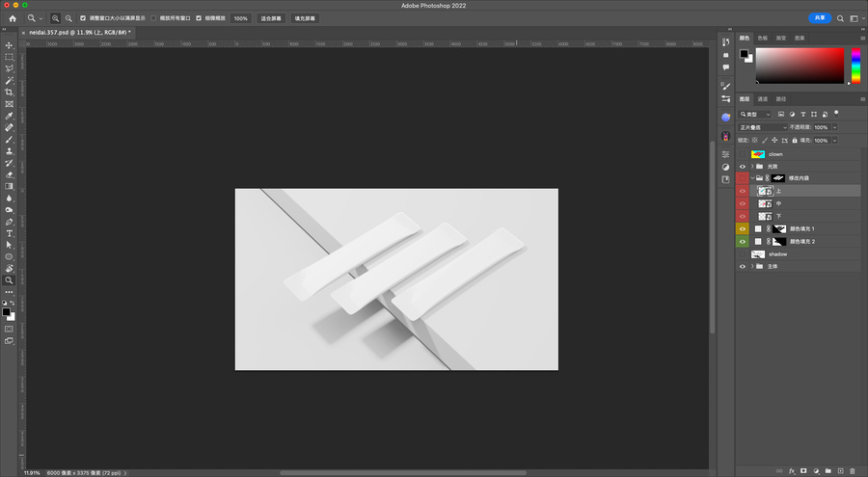Toggle the 调整窗口大小以满屏显示 checkbox
This screenshot has height=477, width=868.
pyautogui.click(x=83, y=18)
